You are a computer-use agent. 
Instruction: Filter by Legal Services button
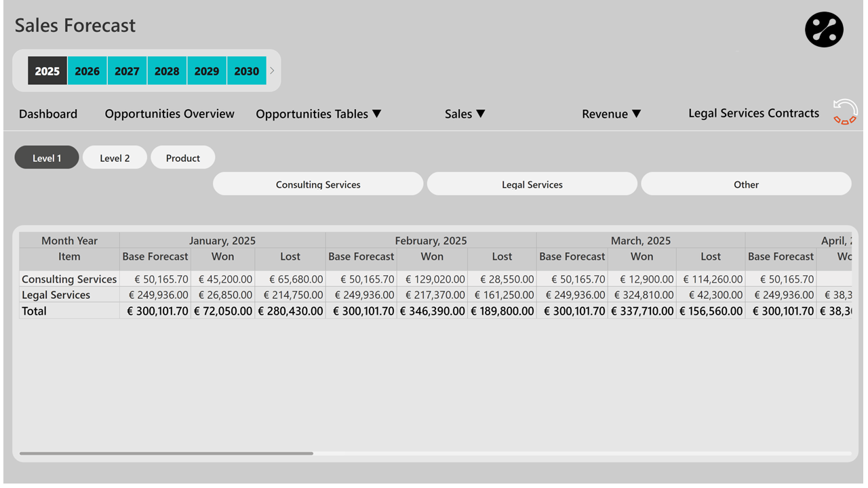tap(532, 184)
